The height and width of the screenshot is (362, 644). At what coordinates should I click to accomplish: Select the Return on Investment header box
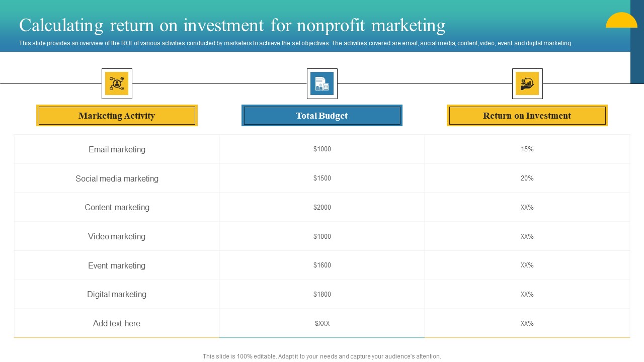[x=527, y=116]
